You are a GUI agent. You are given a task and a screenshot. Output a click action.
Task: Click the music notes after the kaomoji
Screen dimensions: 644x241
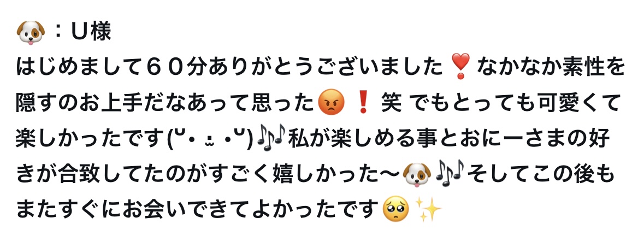pyautogui.click(x=271, y=138)
